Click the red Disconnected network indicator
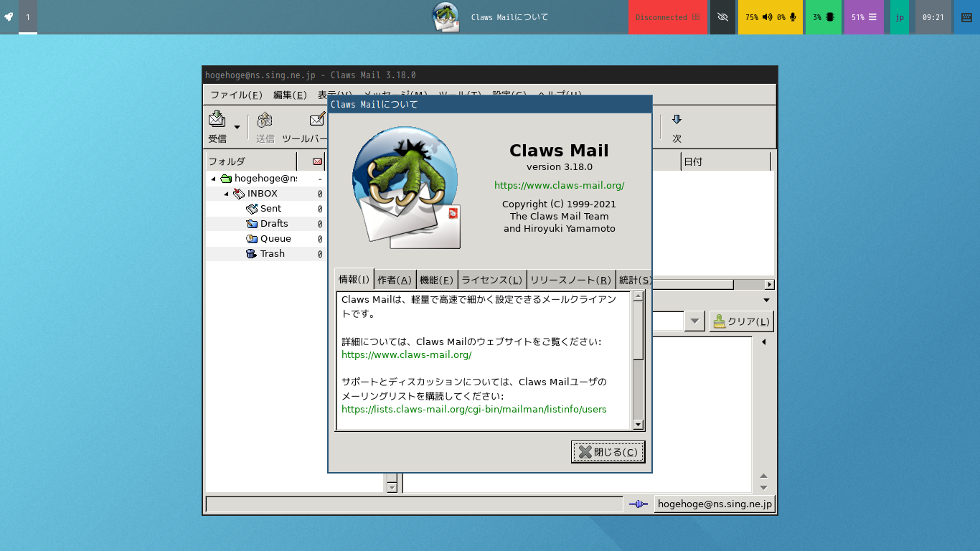Viewport: 980px width, 551px height. tap(668, 17)
